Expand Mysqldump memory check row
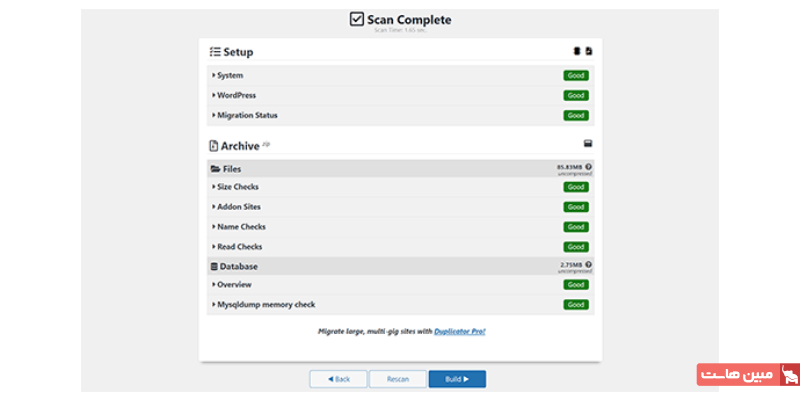Viewport: 800px width, 400px height. tap(265, 304)
